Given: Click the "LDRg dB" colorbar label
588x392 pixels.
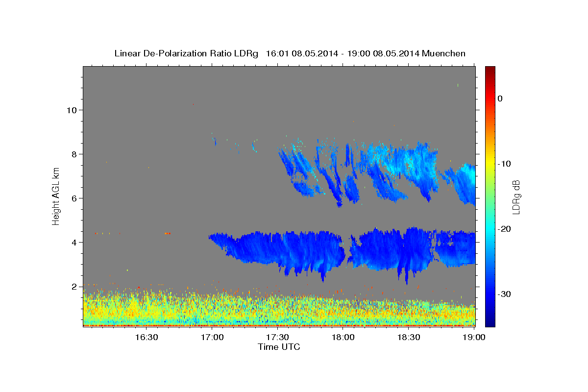Looking at the screenshot, I should point(516,197).
